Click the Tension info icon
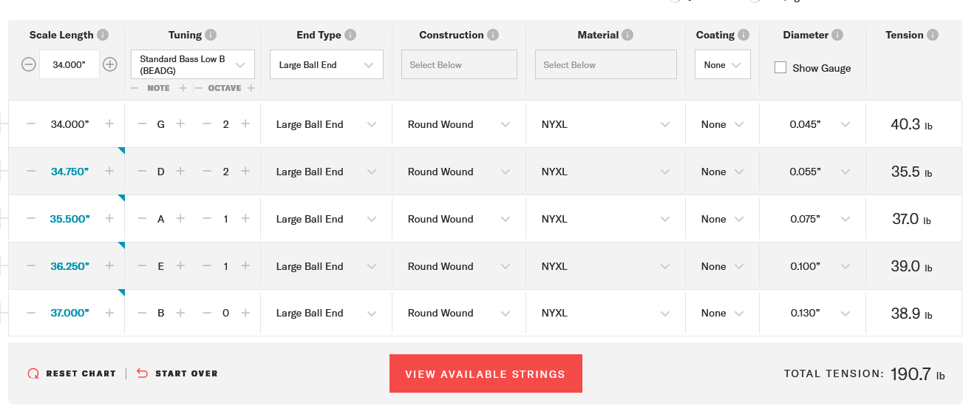 click(933, 35)
